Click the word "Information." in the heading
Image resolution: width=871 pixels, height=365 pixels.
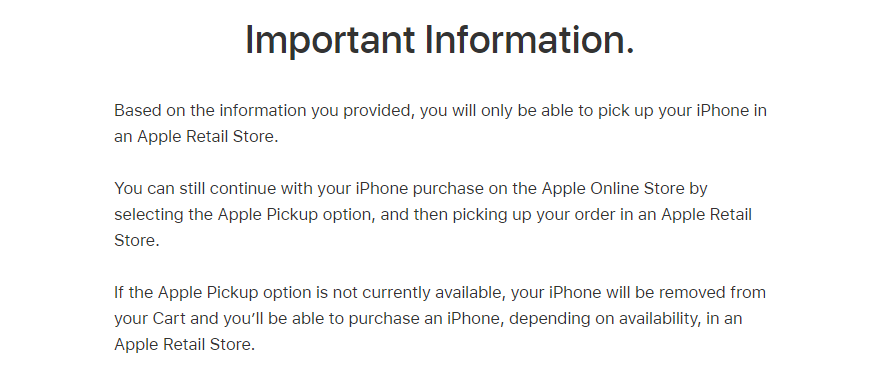[x=529, y=40]
